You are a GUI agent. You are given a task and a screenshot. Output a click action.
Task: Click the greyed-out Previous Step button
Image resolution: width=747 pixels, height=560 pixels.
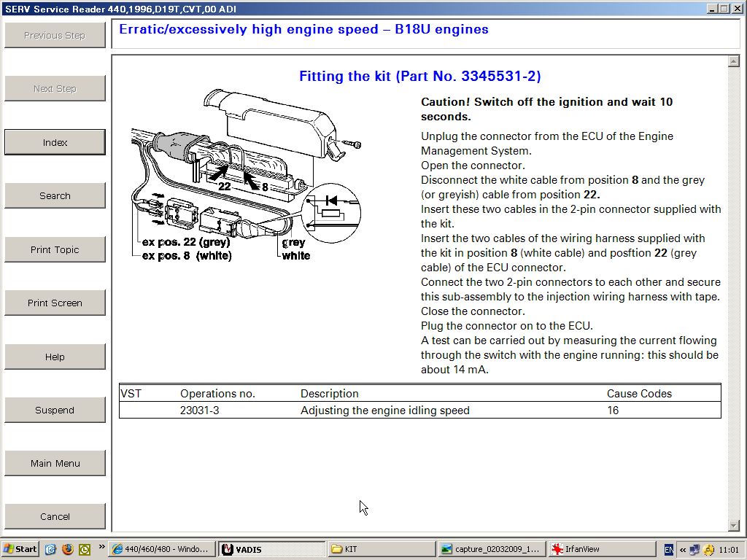(55, 35)
